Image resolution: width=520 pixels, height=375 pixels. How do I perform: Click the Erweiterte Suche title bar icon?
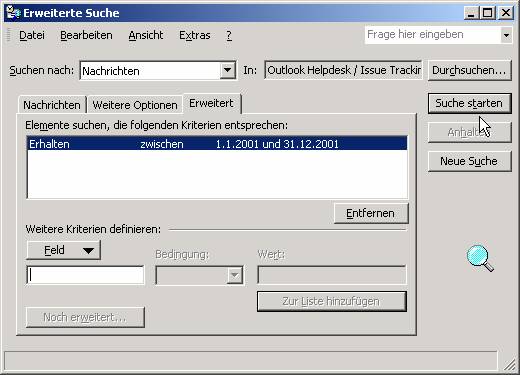13,13
